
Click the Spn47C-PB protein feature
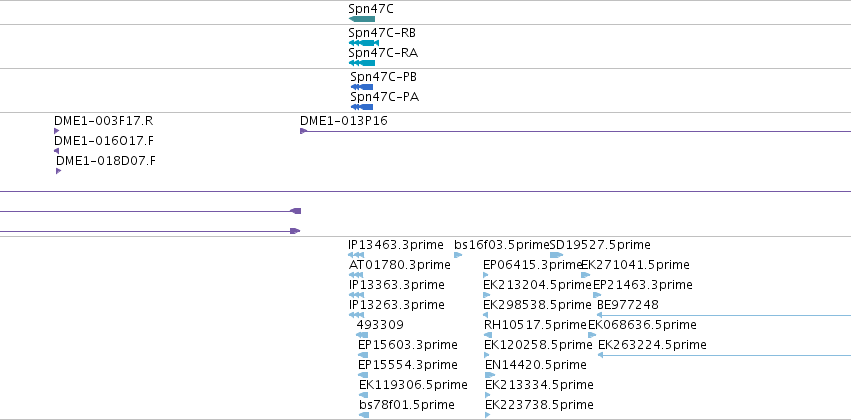tap(361, 87)
